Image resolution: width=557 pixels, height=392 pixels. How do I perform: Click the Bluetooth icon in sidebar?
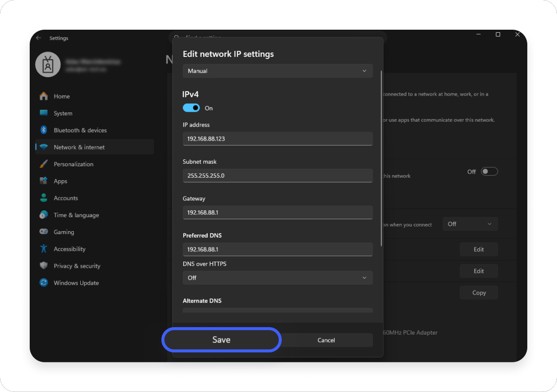[44, 130]
